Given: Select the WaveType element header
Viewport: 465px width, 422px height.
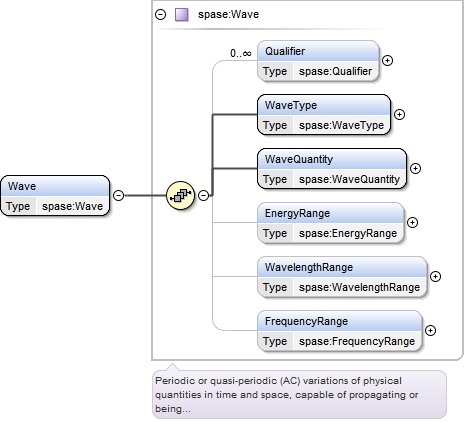Looking at the screenshot, I should pyautogui.click(x=324, y=105).
